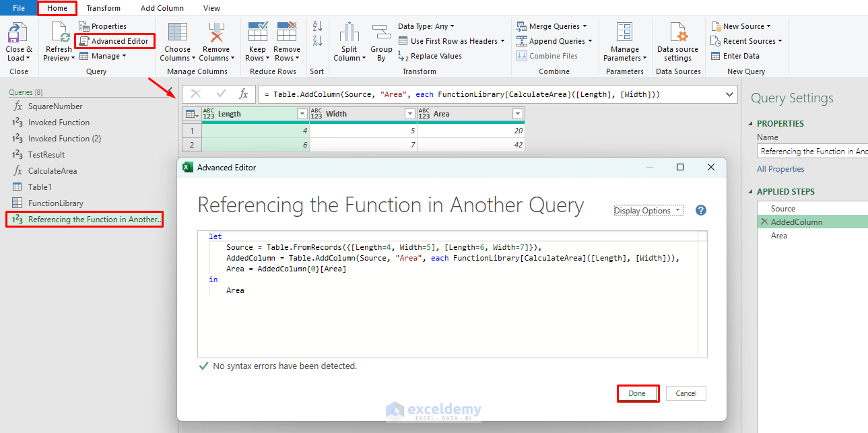Open the Advanced Editor from ribbon
Screen dimensions: 868x433
click(x=114, y=41)
